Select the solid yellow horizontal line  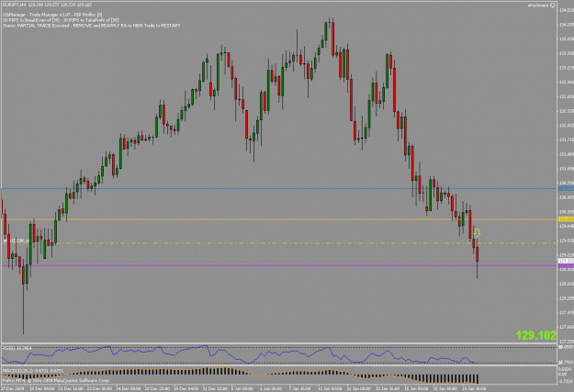280,219
